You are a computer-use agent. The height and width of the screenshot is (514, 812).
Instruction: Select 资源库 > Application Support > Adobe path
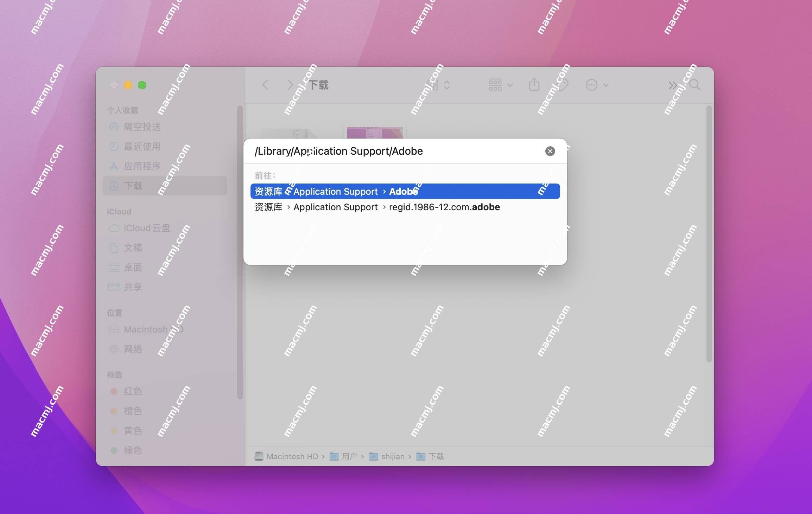pyautogui.click(x=404, y=191)
